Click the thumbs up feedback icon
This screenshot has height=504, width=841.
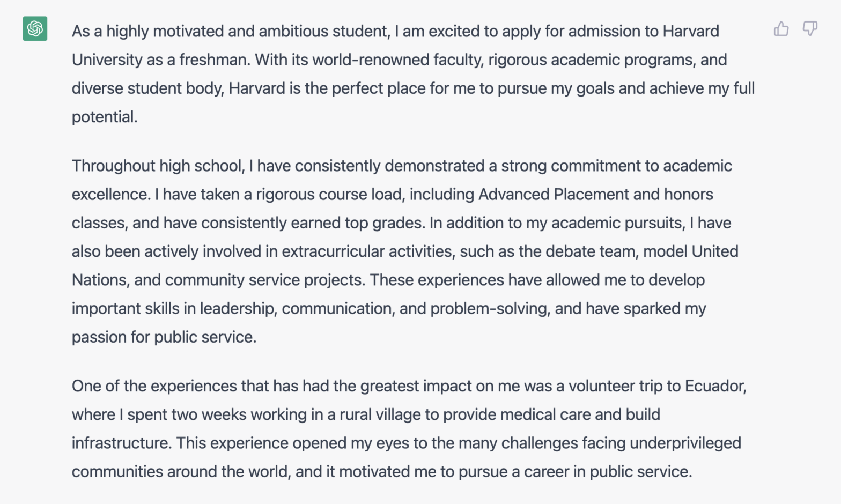pyautogui.click(x=781, y=29)
